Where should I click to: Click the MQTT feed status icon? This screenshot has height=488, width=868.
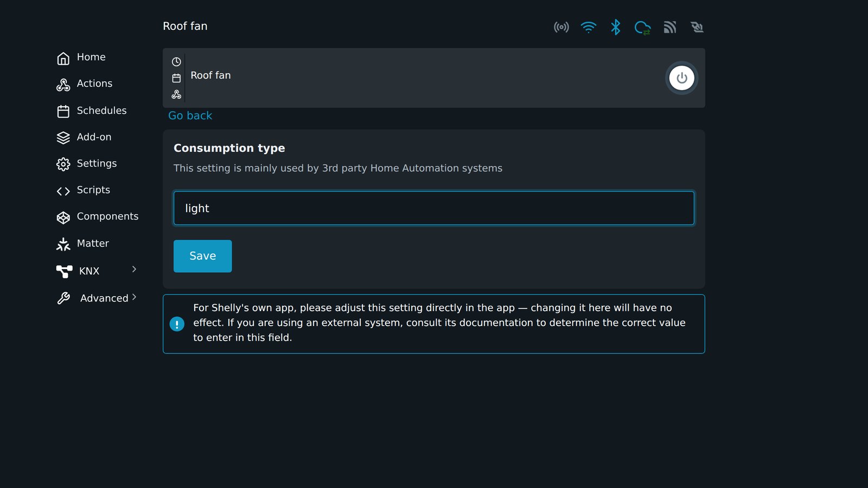click(670, 27)
